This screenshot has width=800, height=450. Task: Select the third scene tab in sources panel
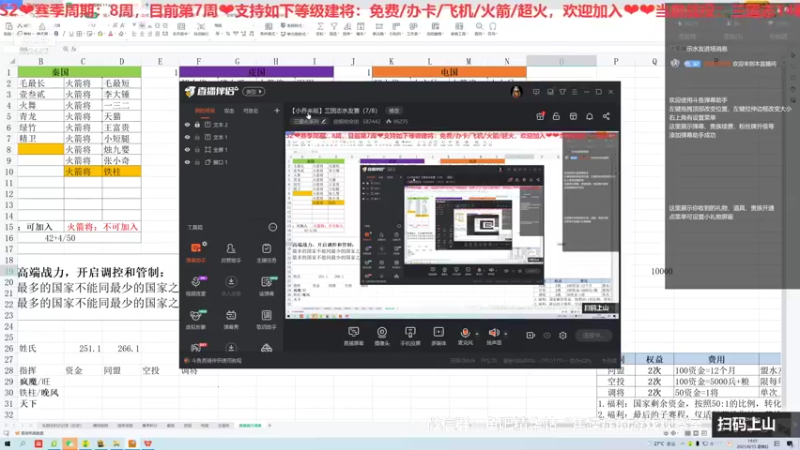(x=251, y=111)
